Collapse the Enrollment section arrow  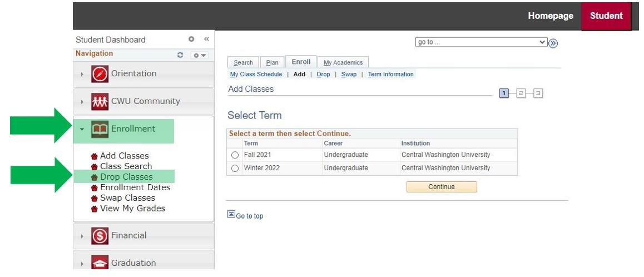pos(82,129)
